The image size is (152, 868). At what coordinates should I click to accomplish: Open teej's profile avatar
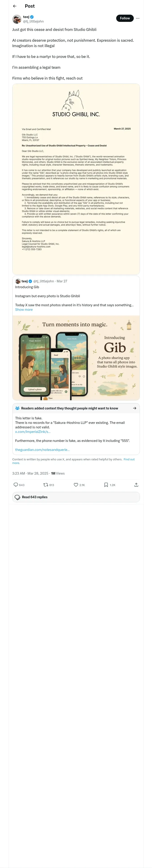(17, 19)
